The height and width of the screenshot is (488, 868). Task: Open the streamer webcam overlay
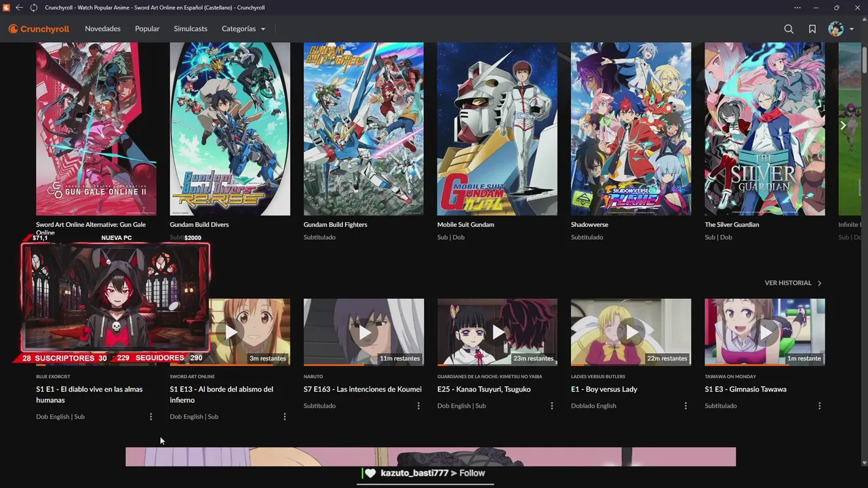115,297
